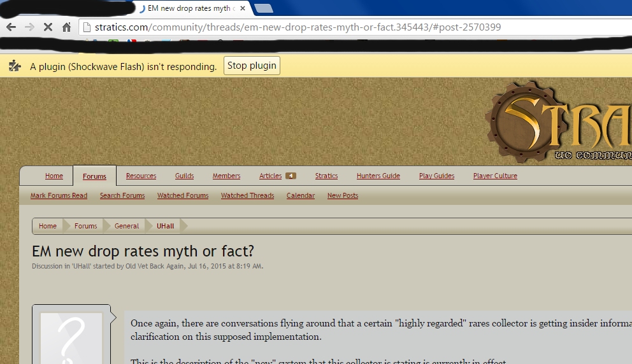Click the Forums breadcrumb

pyautogui.click(x=86, y=227)
